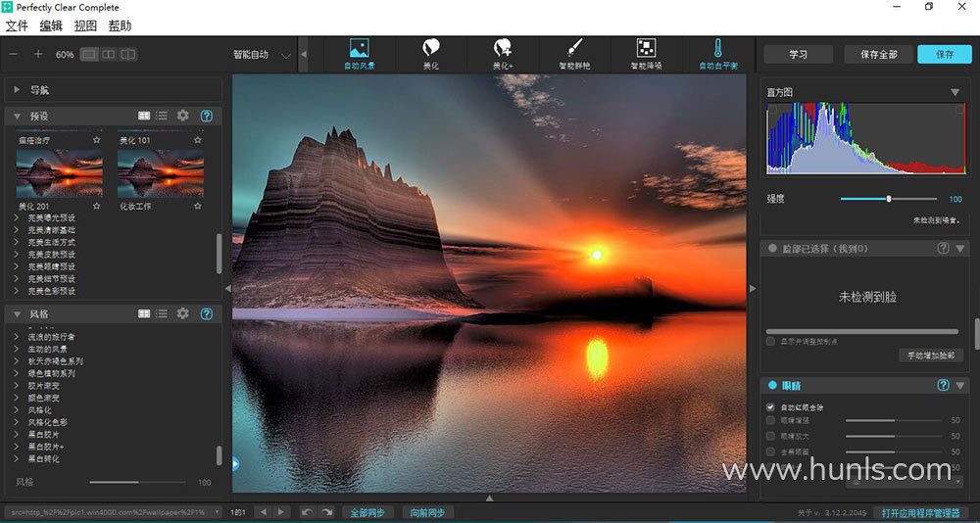980x523 pixels.
Task: Select the 智能降噪 noise reduction icon
Action: (x=646, y=48)
